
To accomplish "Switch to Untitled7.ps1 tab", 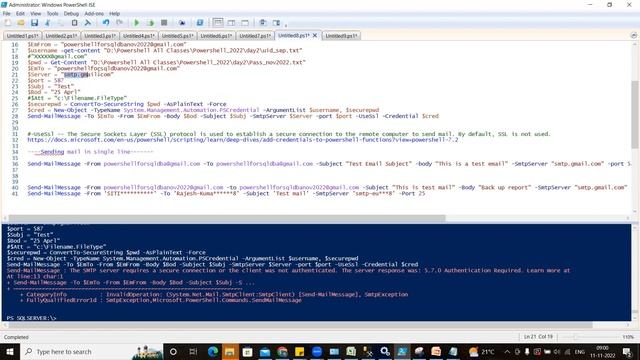I will coord(255,36).
